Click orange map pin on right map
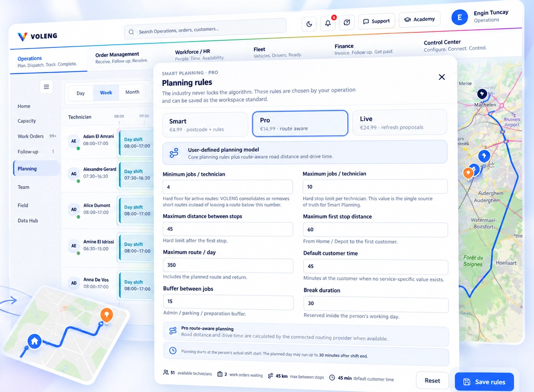Image resolution: width=534 pixels, height=392 pixels. (468, 173)
